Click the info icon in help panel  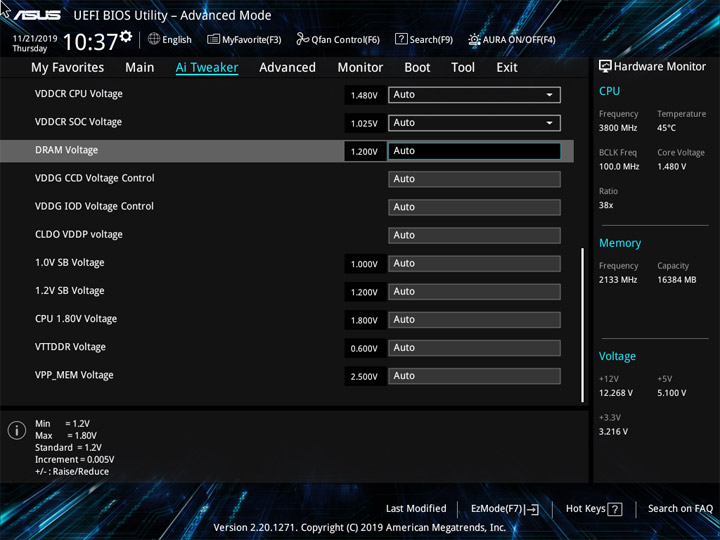pyautogui.click(x=17, y=430)
